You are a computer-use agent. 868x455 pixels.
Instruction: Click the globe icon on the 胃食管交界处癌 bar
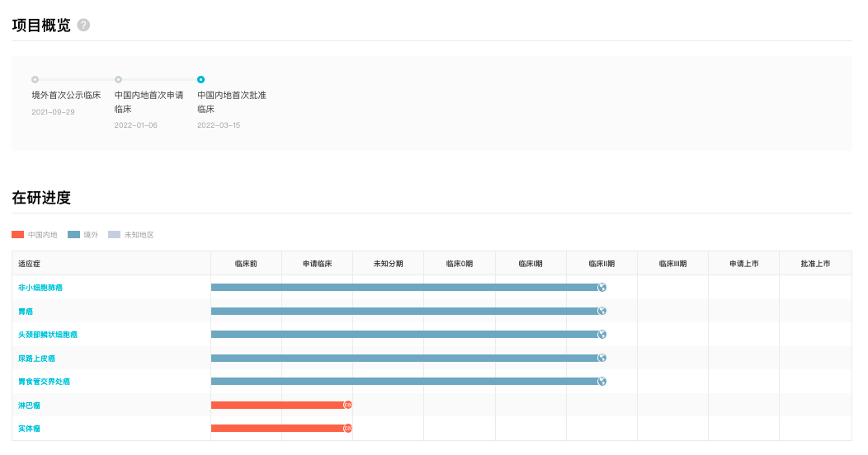[602, 382]
